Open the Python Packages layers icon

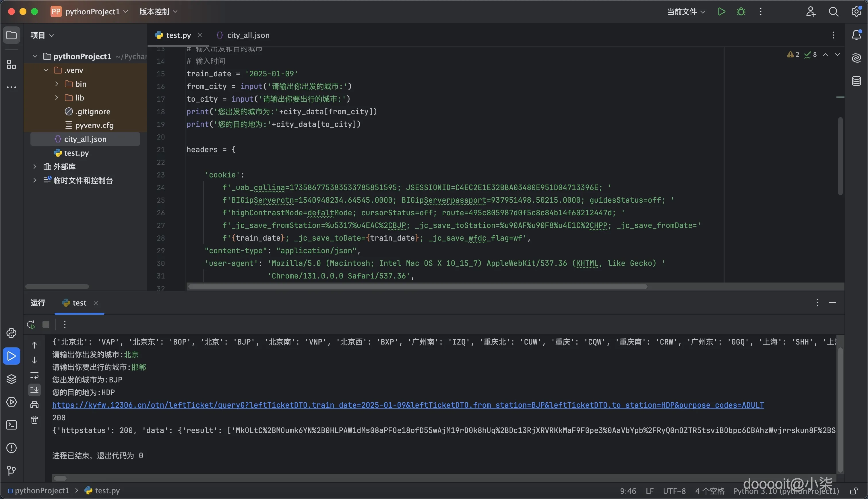11,379
